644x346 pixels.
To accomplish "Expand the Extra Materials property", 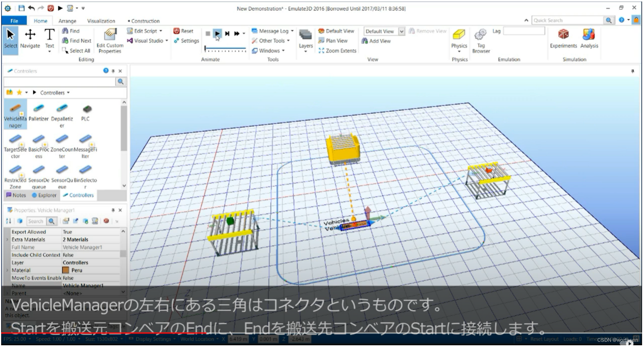I will tap(7, 239).
